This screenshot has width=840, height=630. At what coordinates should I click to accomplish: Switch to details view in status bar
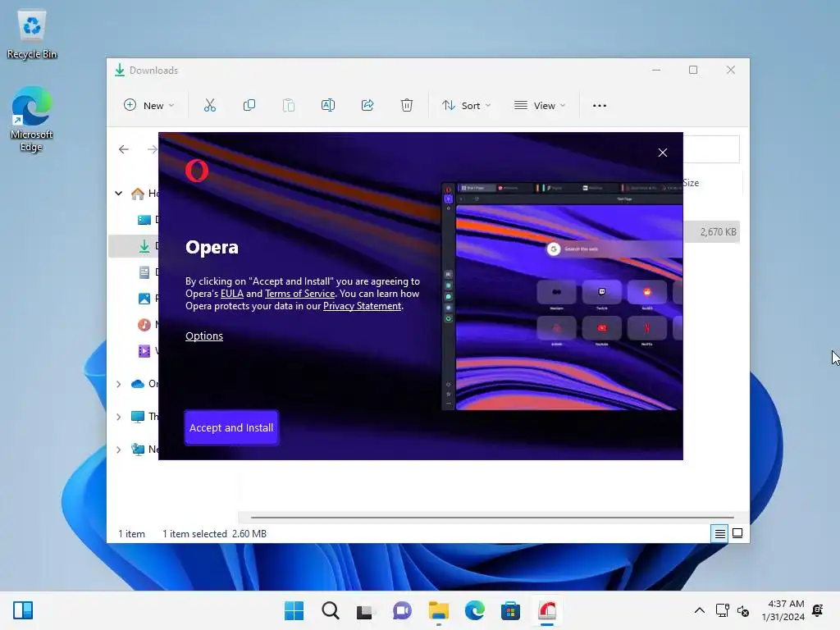719,533
